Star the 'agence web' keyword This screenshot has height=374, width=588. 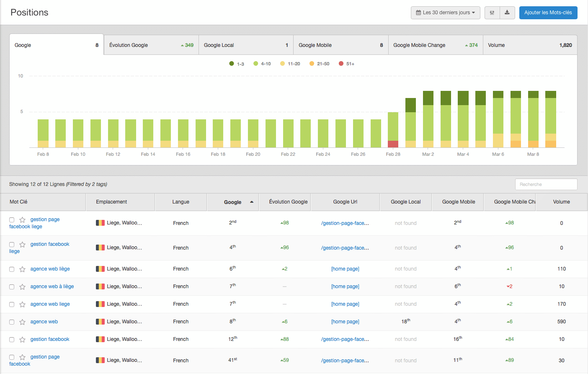pyautogui.click(x=23, y=322)
